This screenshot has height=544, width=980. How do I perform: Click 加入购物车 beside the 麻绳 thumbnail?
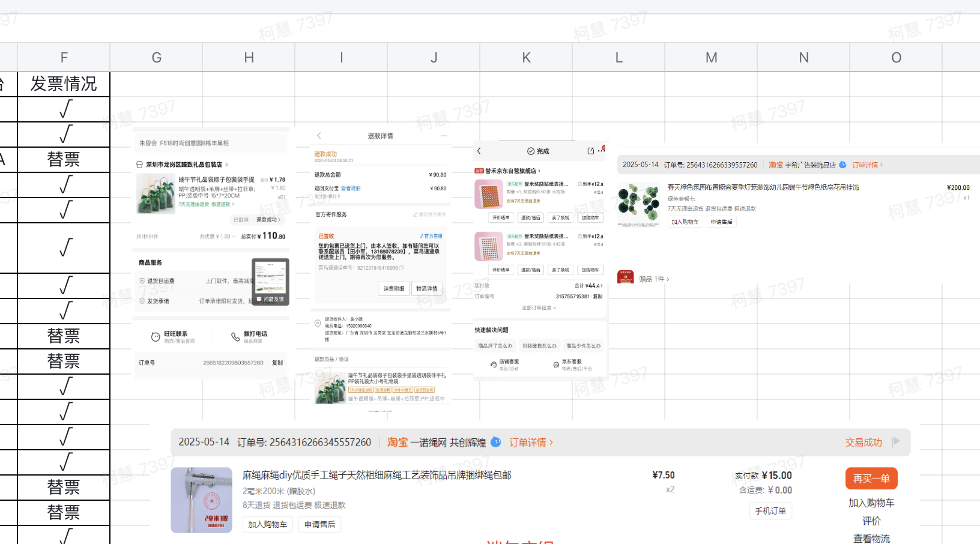tap(268, 524)
